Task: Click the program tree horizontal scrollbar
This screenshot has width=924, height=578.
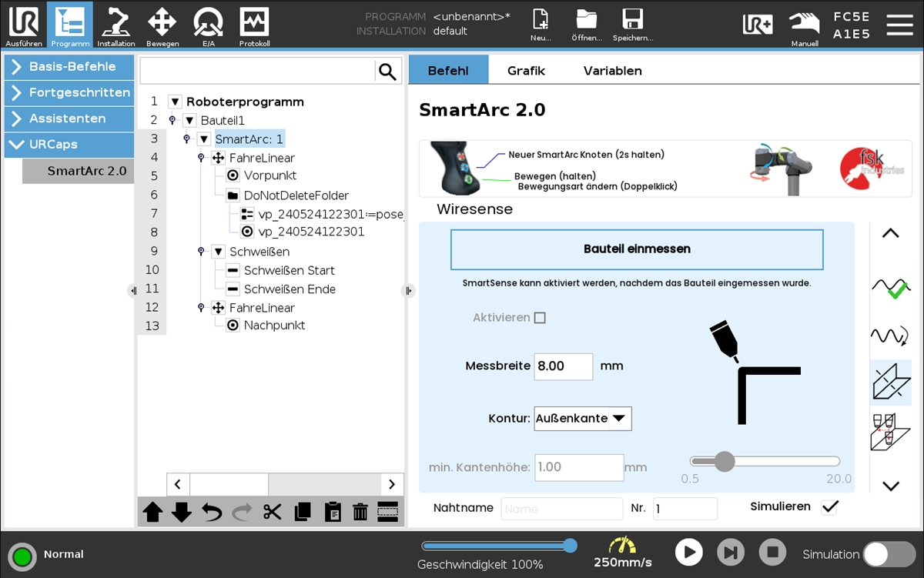Action: click(285, 484)
